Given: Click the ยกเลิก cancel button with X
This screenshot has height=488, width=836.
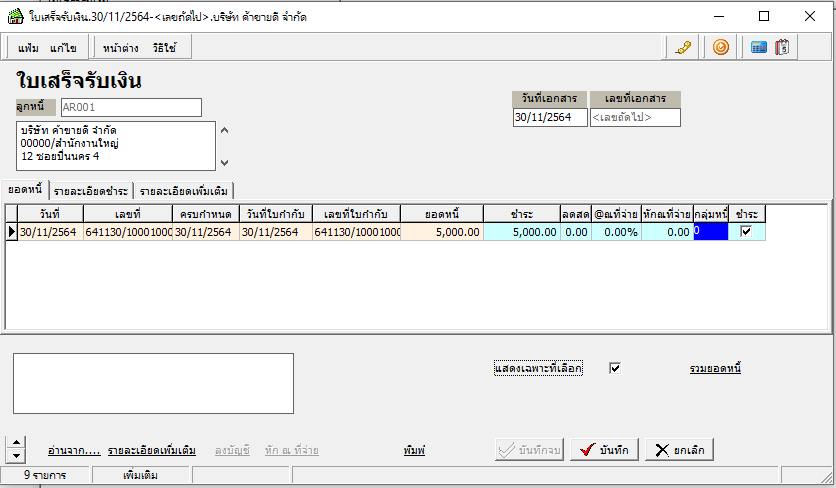Looking at the screenshot, I should (x=680, y=450).
